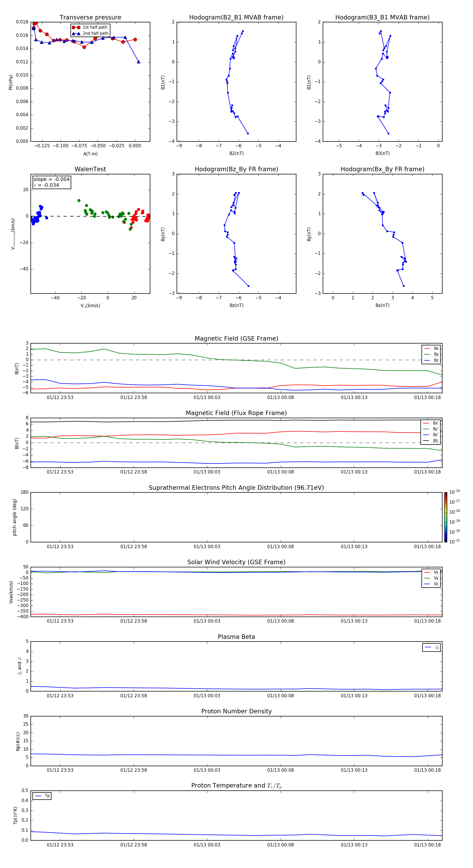Click the 'A(T·m)' axis label
This screenshot has width=473, height=868.
90,154
